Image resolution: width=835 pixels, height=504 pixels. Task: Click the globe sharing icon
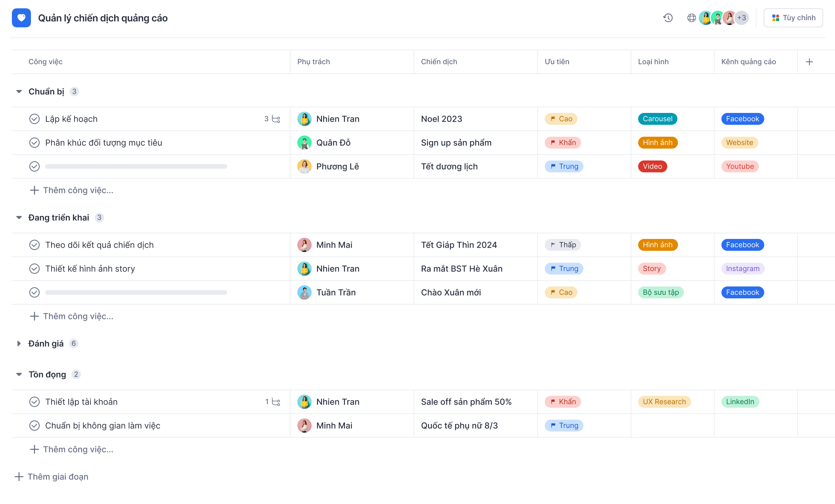691,18
